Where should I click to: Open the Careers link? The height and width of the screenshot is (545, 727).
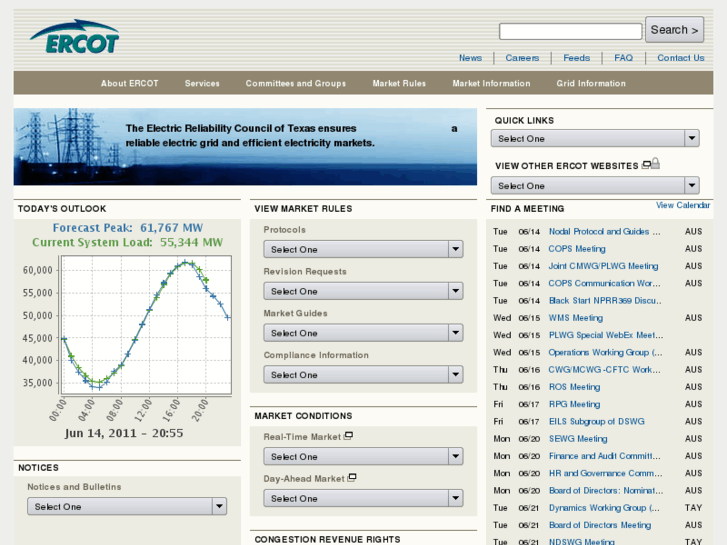[x=522, y=58]
